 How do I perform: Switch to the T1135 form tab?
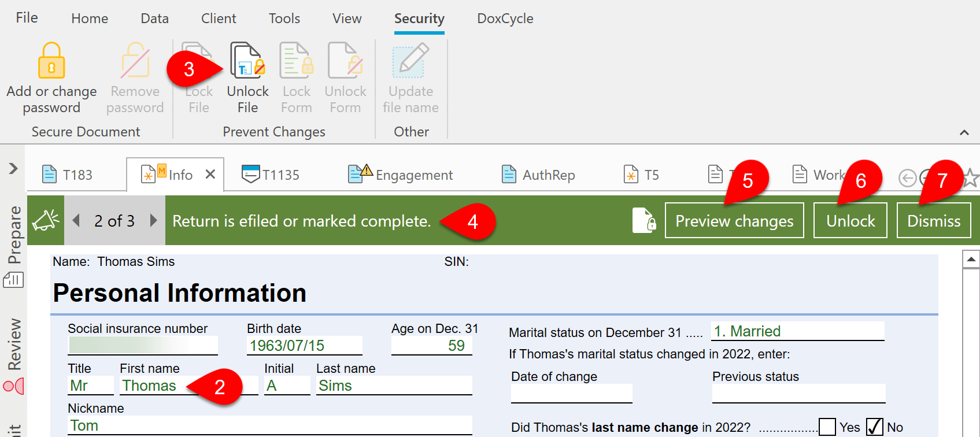271,175
